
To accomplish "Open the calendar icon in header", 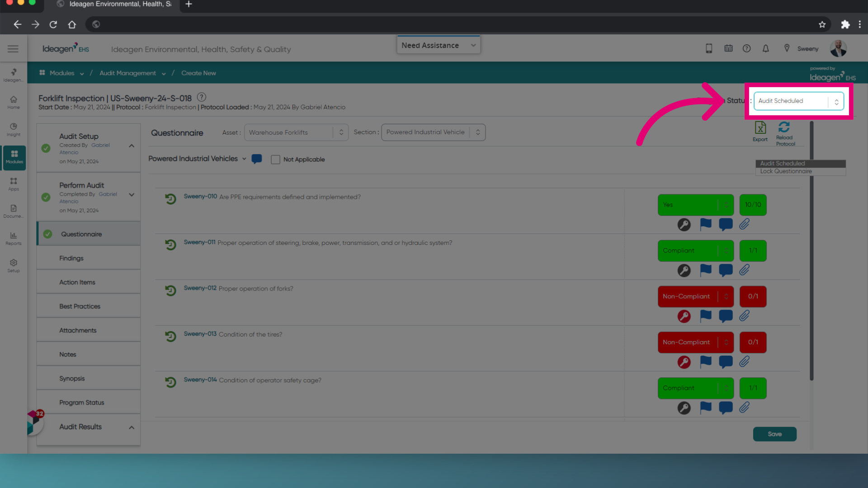I will pyautogui.click(x=728, y=48).
